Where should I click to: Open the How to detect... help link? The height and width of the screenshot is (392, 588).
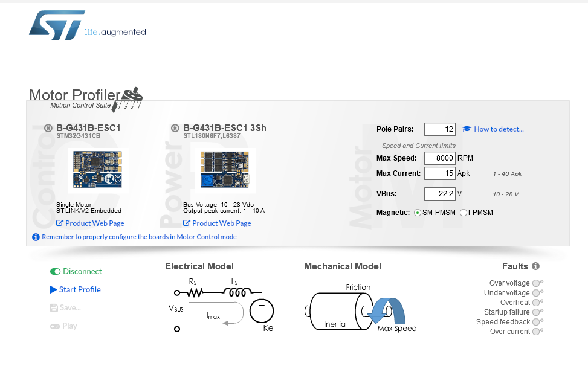click(499, 129)
